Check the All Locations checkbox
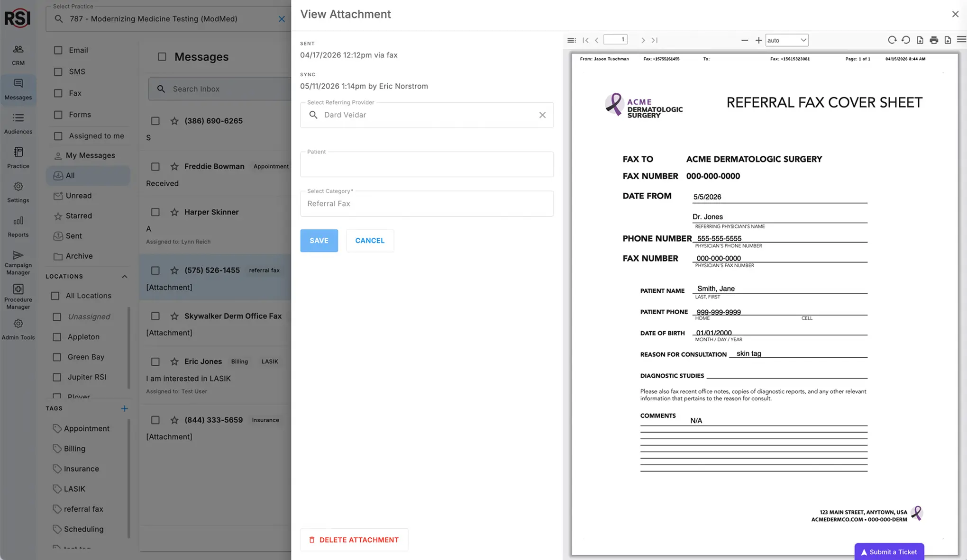Viewport: 967px width, 560px height. 55,296
